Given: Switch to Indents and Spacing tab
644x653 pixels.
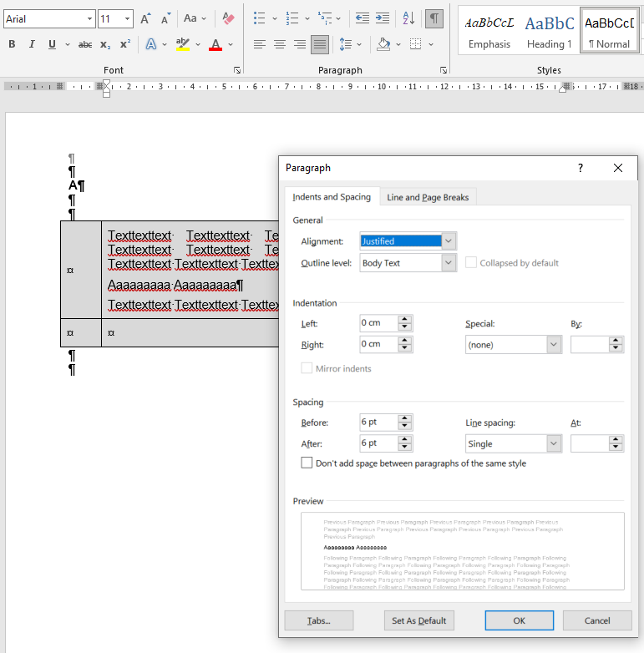Looking at the screenshot, I should 332,197.
